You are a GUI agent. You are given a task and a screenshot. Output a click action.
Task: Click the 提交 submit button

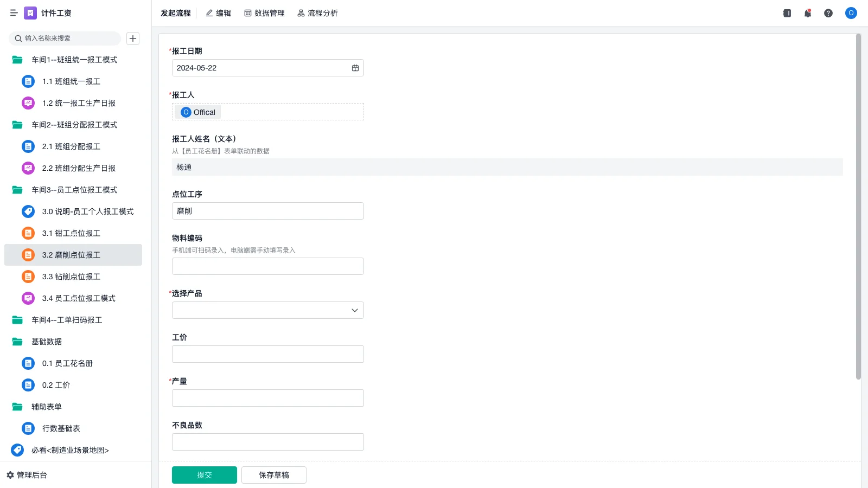pyautogui.click(x=204, y=474)
